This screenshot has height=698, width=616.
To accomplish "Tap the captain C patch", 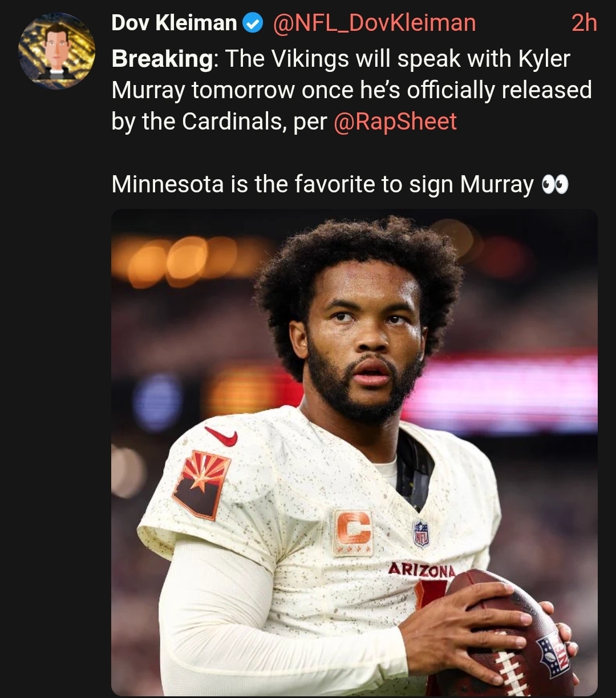I will pyautogui.click(x=353, y=533).
